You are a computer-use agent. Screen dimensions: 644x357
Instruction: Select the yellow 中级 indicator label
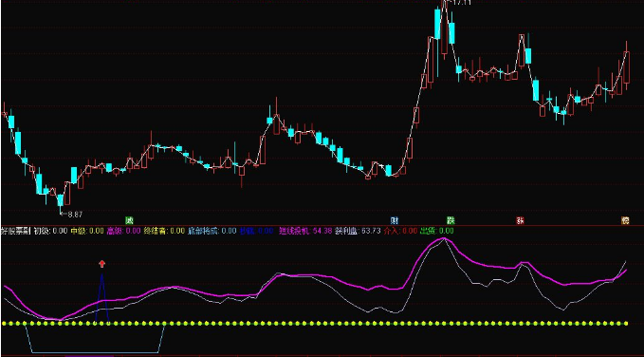pos(87,231)
